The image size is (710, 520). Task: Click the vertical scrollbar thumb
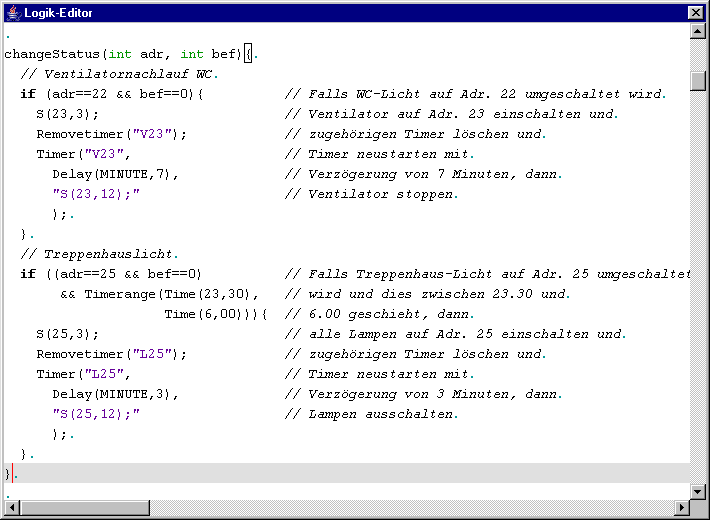[x=698, y=80]
